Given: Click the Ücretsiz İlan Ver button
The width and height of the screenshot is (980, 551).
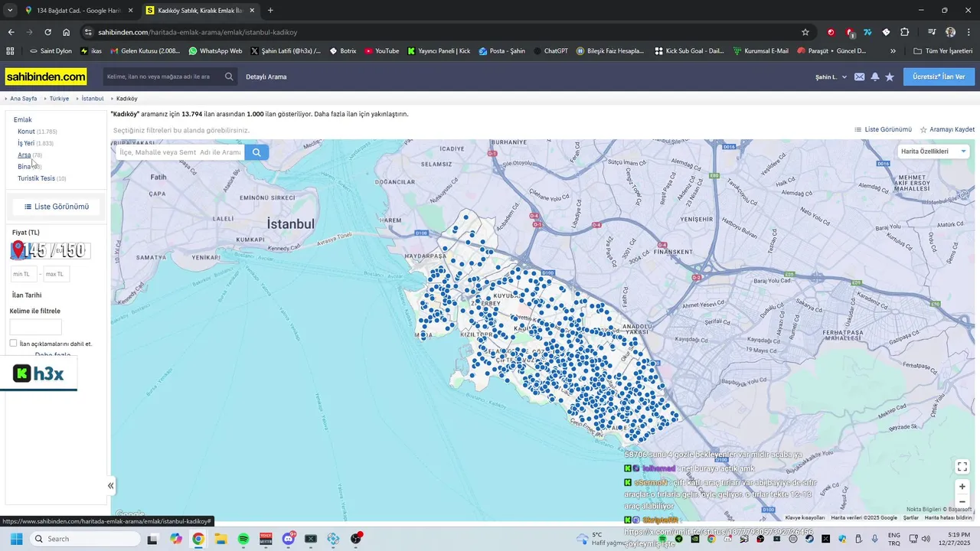Looking at the screenshot, I should (939, 77).
